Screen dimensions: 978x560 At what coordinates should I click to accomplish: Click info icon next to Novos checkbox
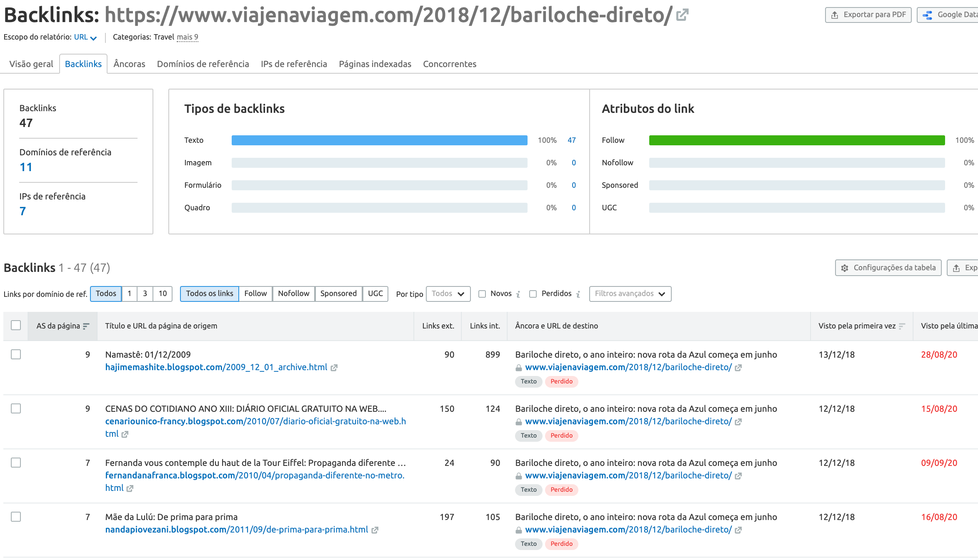coord(518,294)
